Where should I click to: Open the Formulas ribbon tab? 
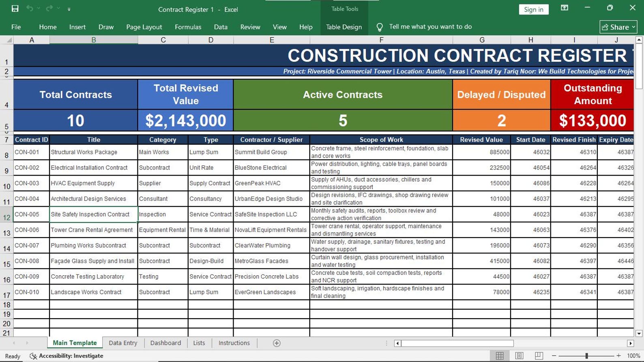tap(188, 27)
